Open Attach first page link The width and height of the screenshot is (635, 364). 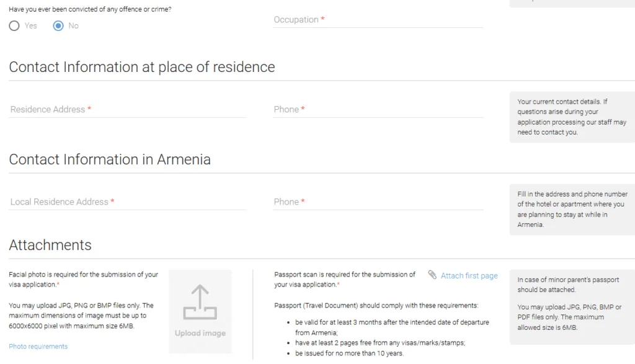click(x=469, y=276)
